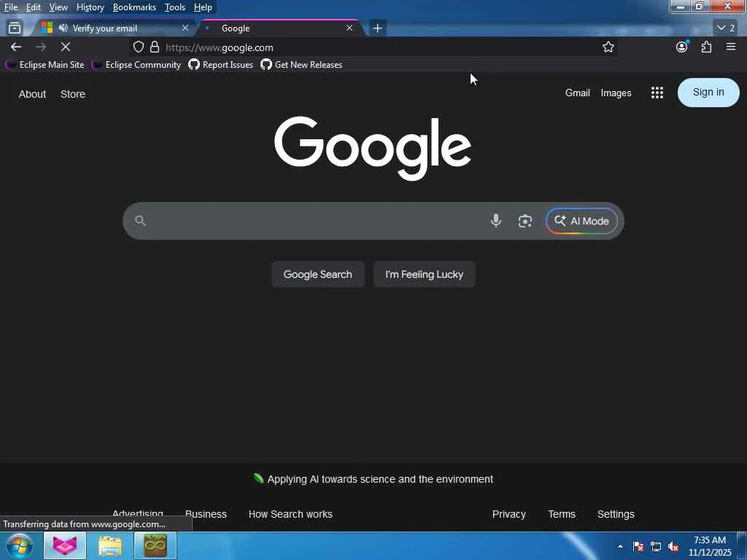Screen dimensions: 747x560
Task: Open the Firefox account icon
Action: tap(682, 47)
